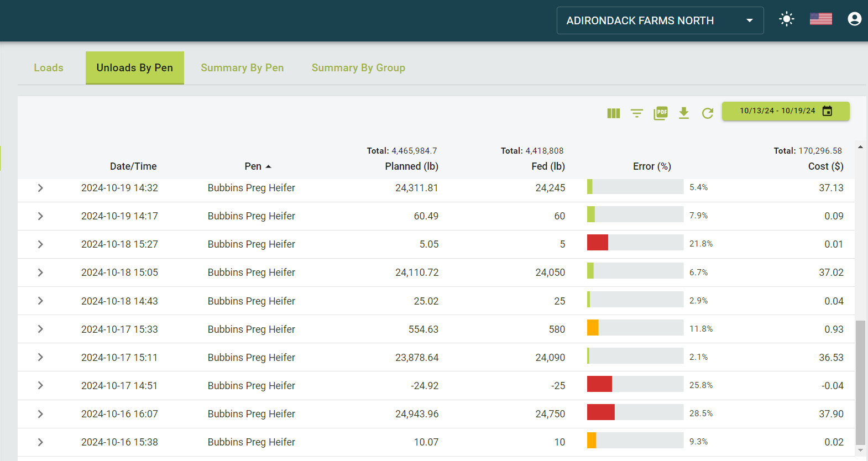Refresh the unloads table
Screen dimensions: 868x461
pos(708,113)
